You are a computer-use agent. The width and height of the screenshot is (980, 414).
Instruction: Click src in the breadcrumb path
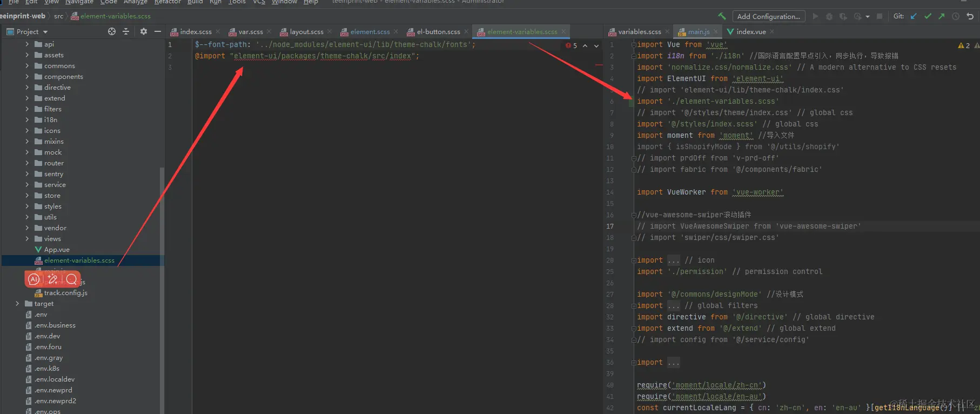tap(58, 16)
